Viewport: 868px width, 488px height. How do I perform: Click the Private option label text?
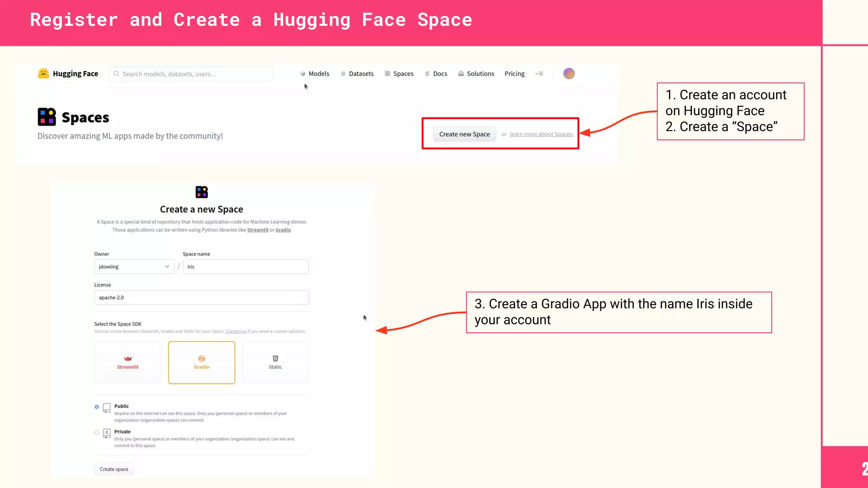point(122,432)
